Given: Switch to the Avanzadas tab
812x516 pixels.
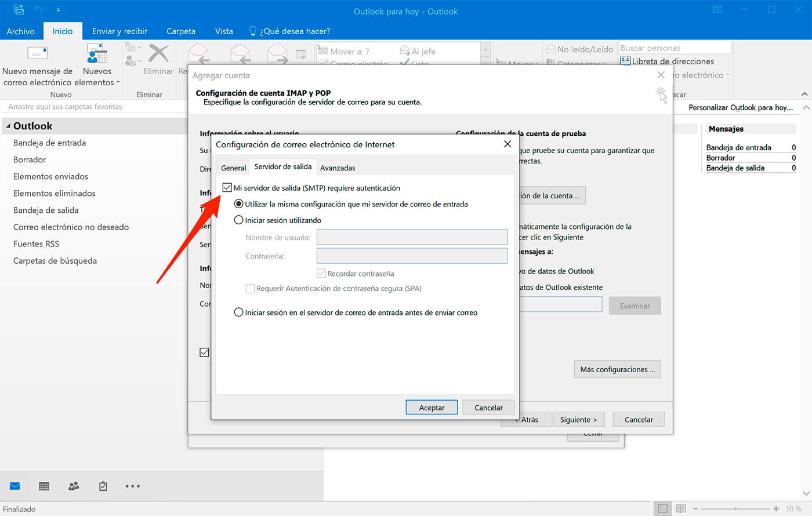Looking at the screenshot, I should pos(338,167).
